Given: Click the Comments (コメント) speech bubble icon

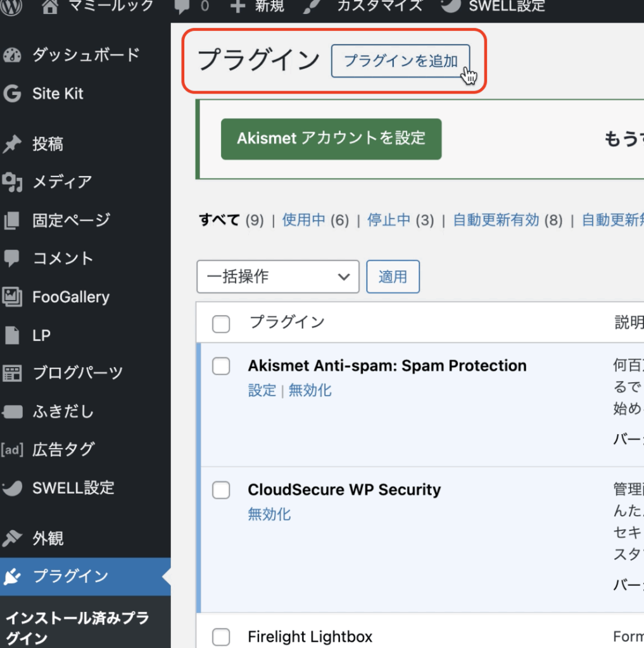Looking at the screenshot, I should tap(12, 259).
